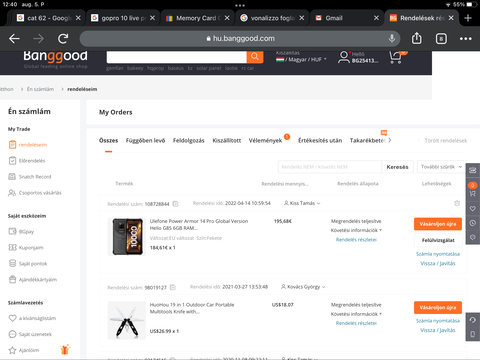Click the 'gemfan' search suggestion
The width and height of the screenshot is (480, 360).
[x=115, y=68]
